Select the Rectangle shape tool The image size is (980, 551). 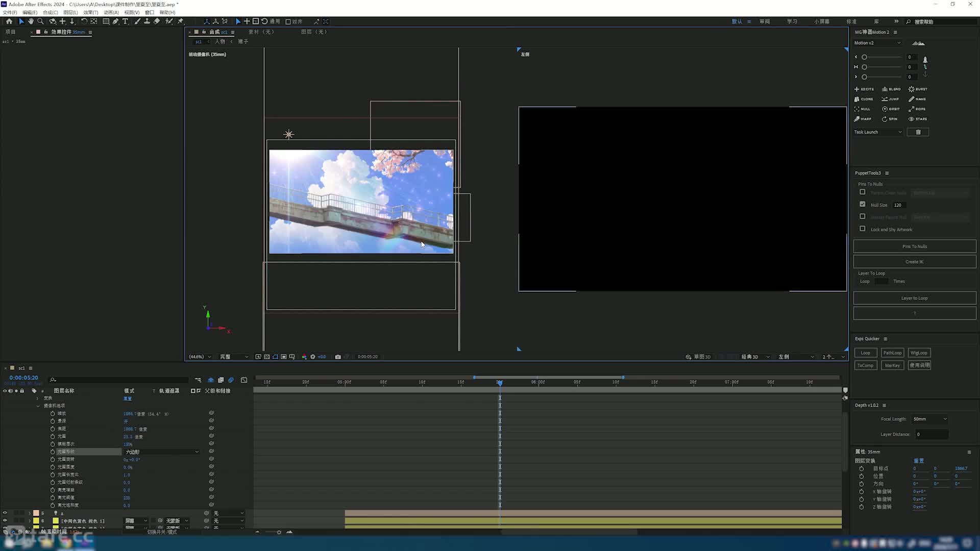click(106, 21)
